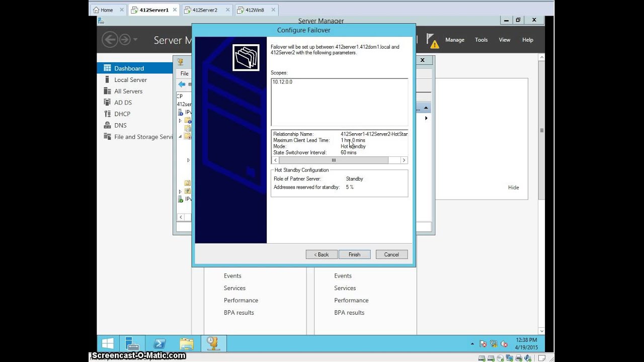Click the Finish button

click(x=355, y=254)
